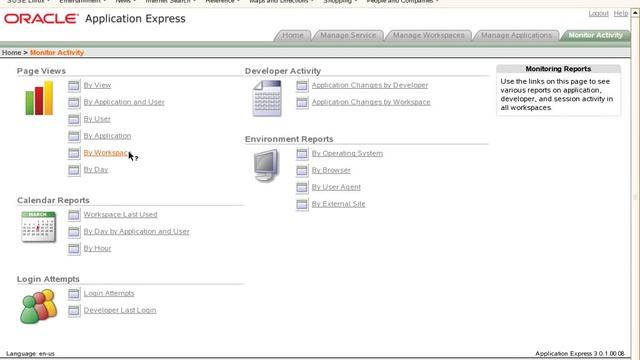The width and height of the screenshot is (640, 360).
Task: Select the Monitor Activity tab
Action: [x=595, y=36]
